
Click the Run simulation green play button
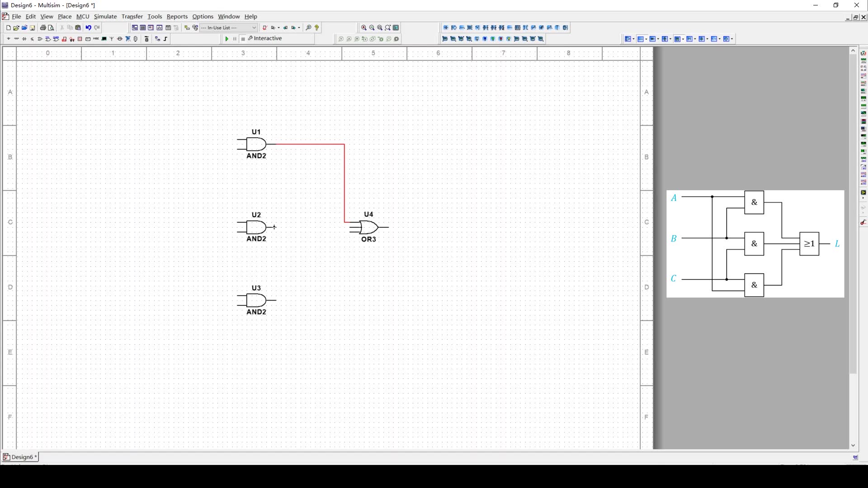[x=226, y=39]
